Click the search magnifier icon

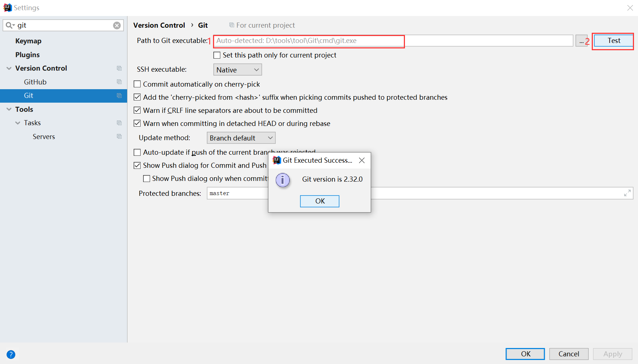click(x=10, y=25)
